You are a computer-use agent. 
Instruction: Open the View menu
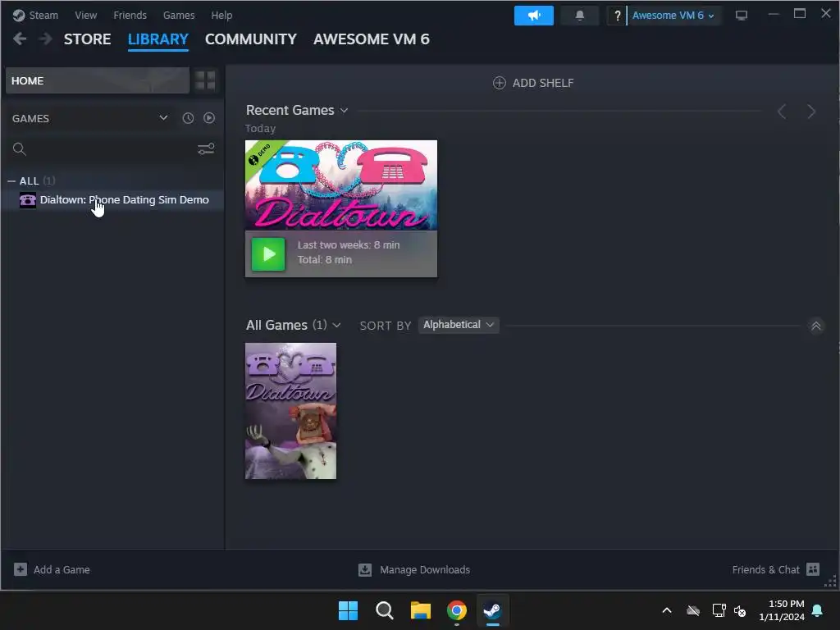click(85, 16)
